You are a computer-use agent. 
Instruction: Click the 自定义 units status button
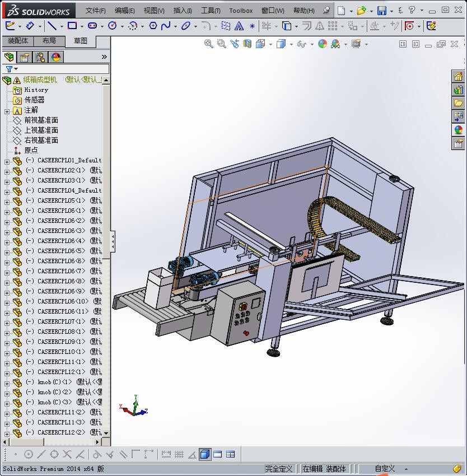click(x=385, y=469)
